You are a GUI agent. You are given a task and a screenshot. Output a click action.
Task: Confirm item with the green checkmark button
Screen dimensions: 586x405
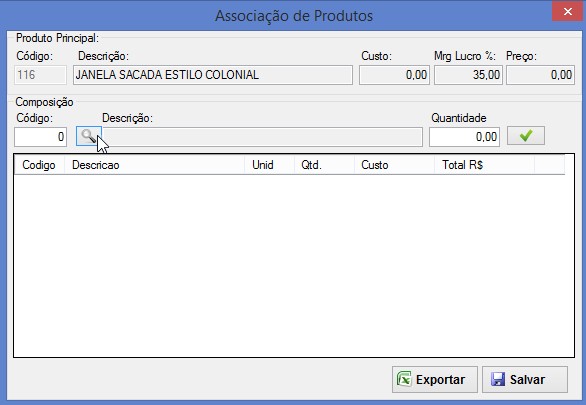[x=525, y=136]
